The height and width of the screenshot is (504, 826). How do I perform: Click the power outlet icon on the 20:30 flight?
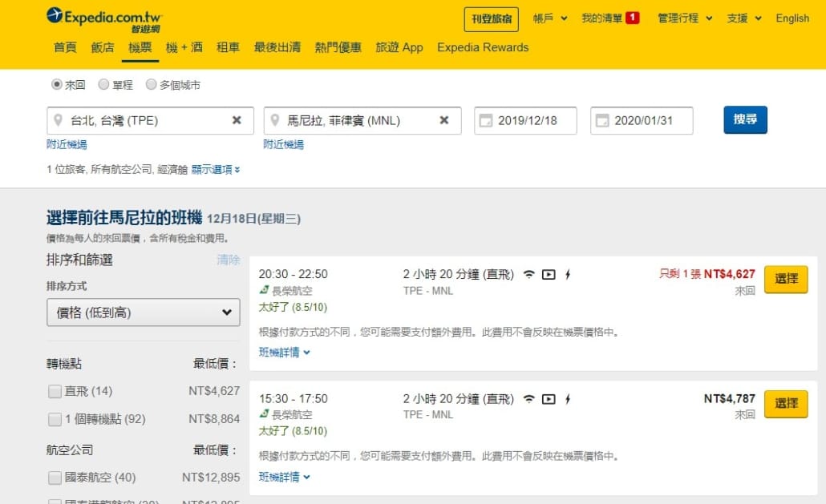(567, 274)
